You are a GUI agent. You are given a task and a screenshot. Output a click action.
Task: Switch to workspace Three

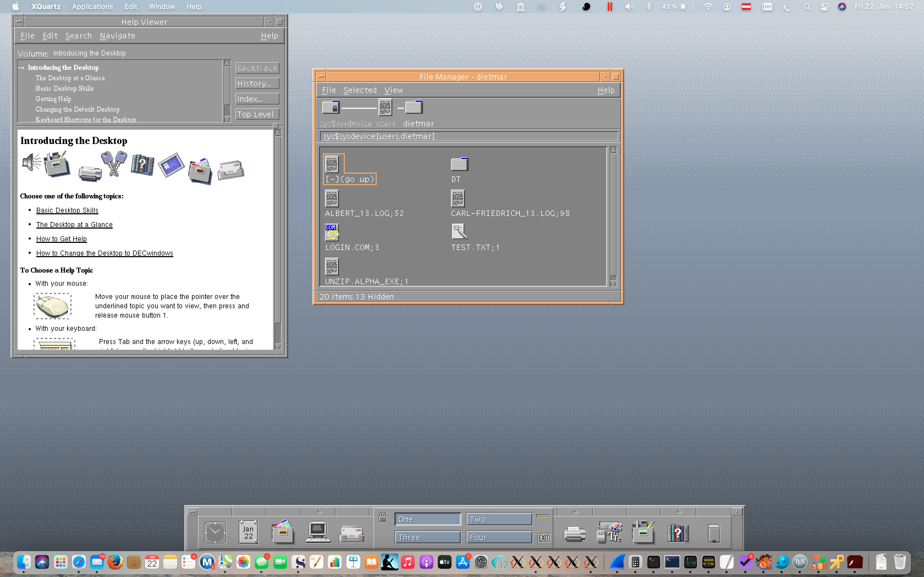tap(427, 537)
